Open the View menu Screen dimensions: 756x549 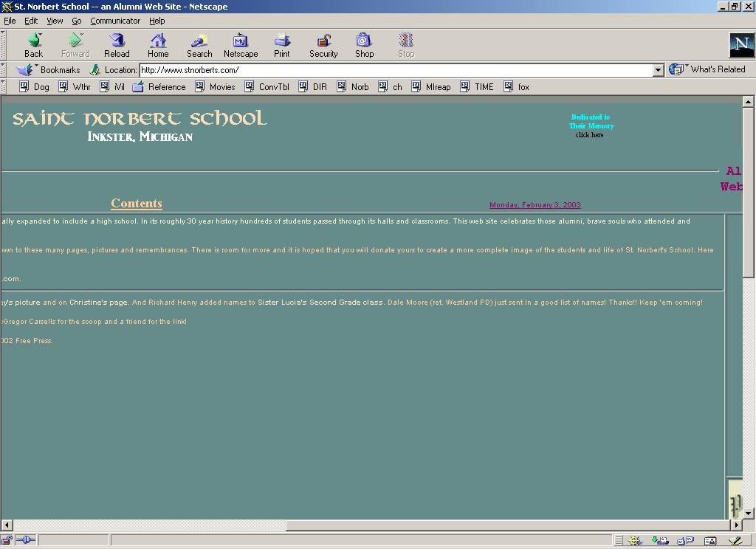[x=55, y=21]
